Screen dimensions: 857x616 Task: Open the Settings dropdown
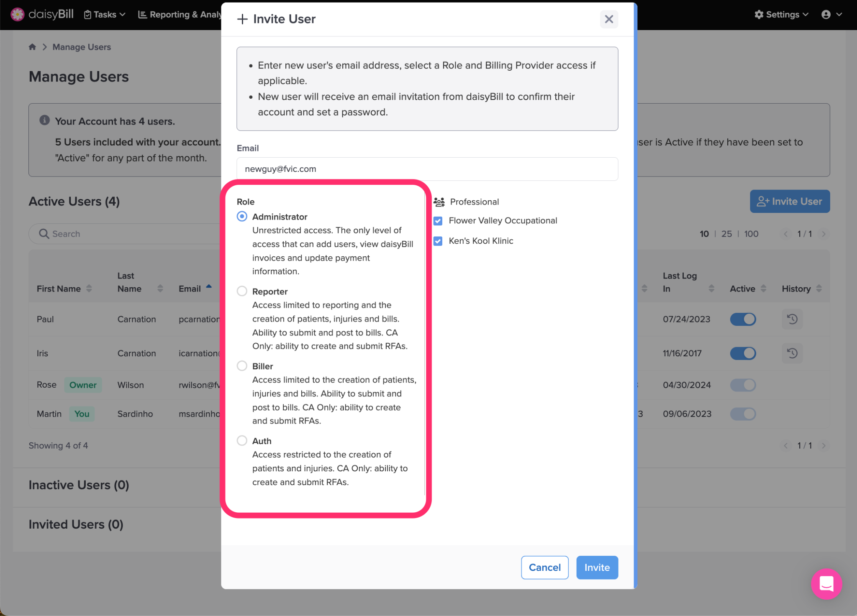(781, 15)
